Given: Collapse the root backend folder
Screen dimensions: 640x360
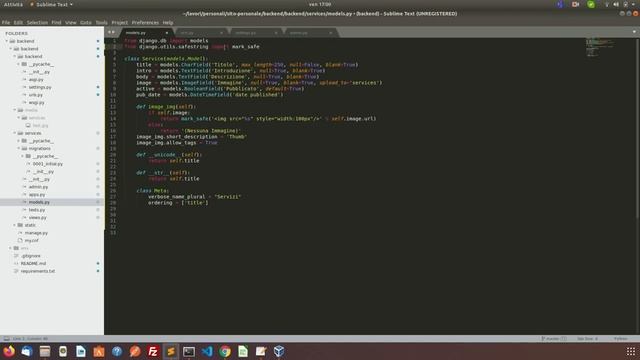Looking at the screenshot, I should pos(7,41).
